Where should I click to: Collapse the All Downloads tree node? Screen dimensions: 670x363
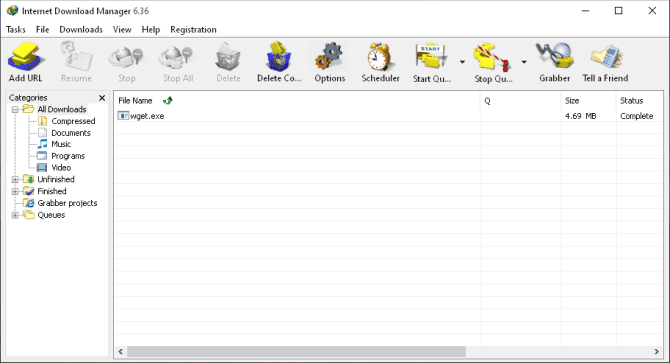15,110
